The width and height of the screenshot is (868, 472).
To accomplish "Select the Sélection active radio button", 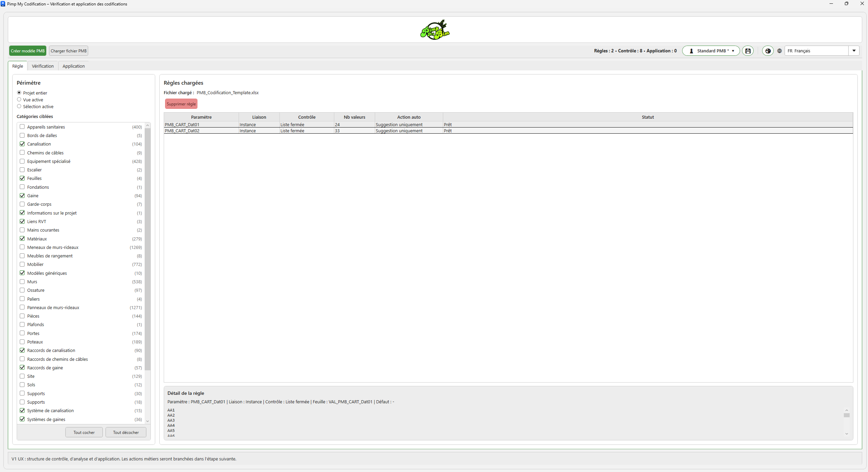I will (x=19, y=106).
